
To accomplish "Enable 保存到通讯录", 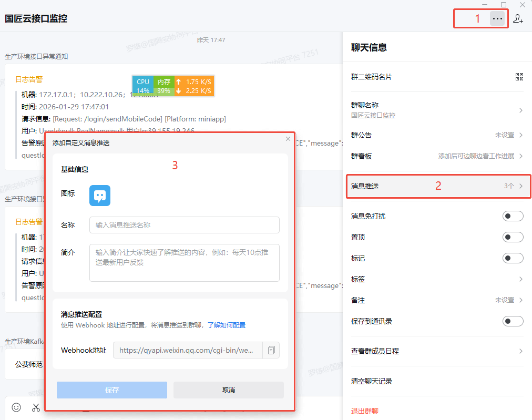I will [513, 321].
